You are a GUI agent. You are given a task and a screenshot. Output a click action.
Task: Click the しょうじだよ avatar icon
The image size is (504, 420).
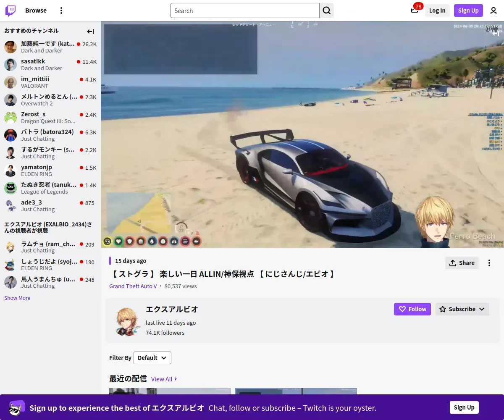click(10, 265)
